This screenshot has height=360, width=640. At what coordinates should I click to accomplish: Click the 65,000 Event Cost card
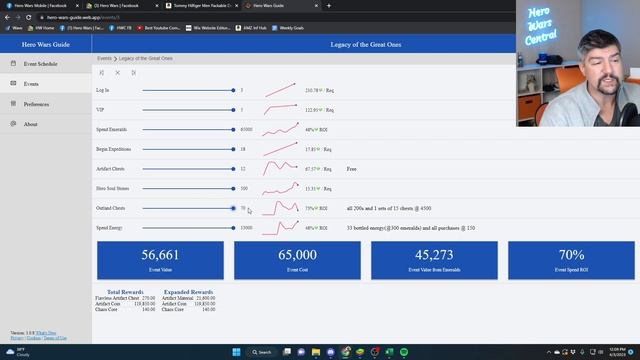297,260
